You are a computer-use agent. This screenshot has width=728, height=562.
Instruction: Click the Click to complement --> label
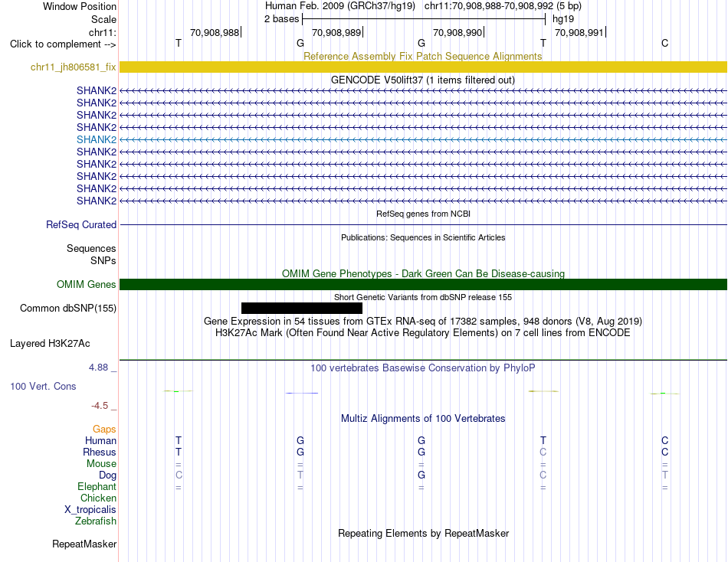(63, 44)
